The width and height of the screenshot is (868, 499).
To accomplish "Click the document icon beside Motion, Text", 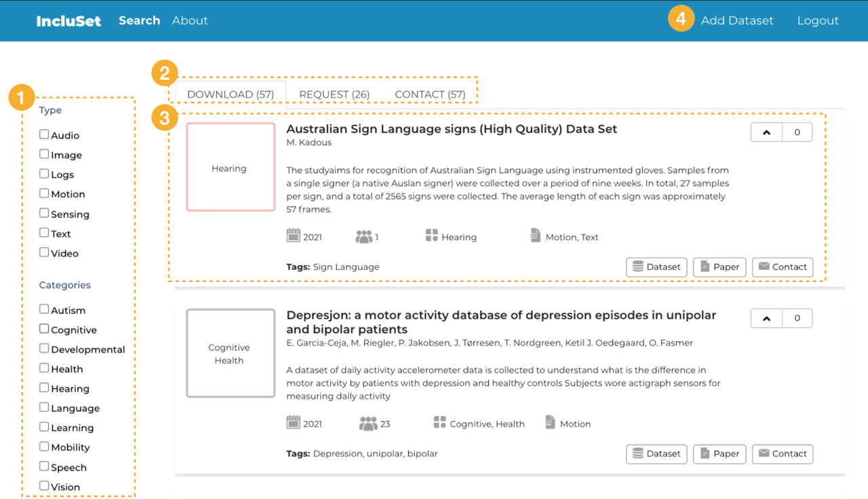I will (x=536, y=236).
